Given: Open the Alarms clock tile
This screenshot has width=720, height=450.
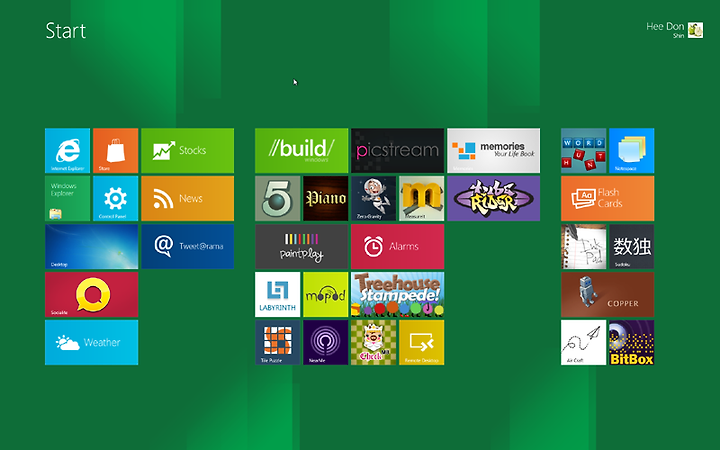Looking at the screenshot, I should [x=398, y=247].
